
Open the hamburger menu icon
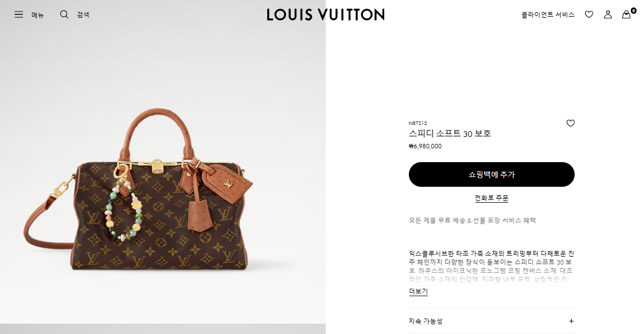pos(18,15)
